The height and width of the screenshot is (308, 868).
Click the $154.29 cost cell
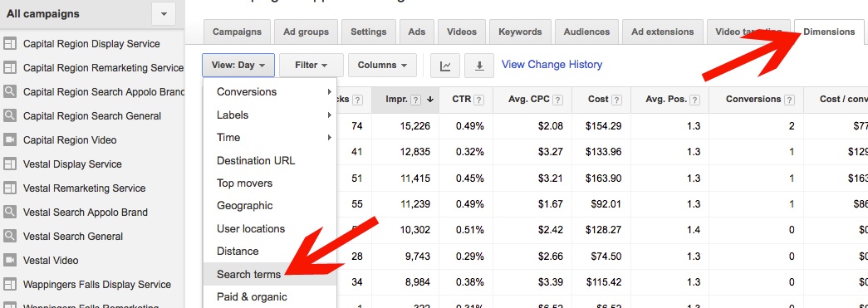pos(603,126)
